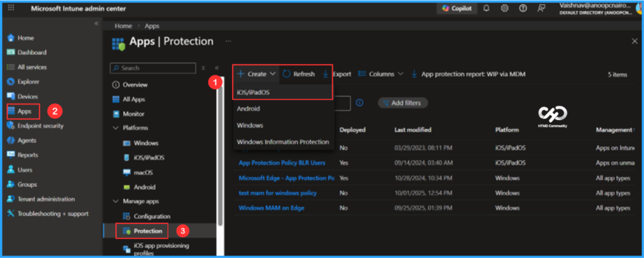Download App protection report: WIP via MDM
The height and width of the screenshot is (258, 644).
click(468, 74)
